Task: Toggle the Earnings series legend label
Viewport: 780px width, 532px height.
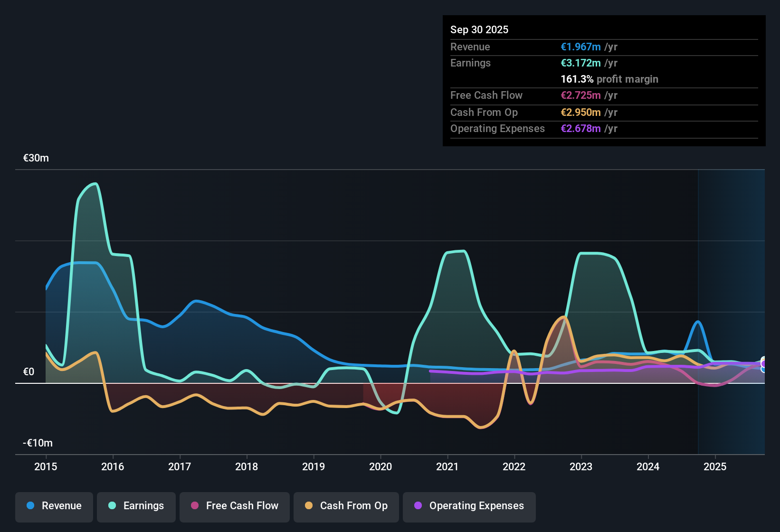Action: (x=143, y=505)
